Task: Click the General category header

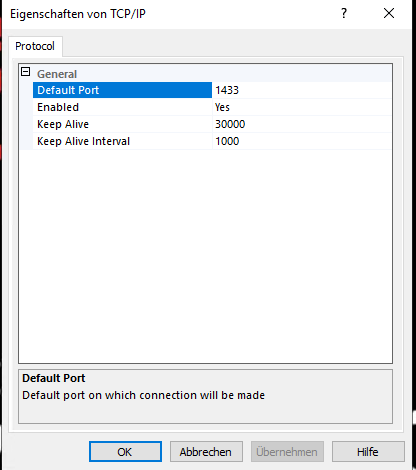Action: [x=57, y=74]
